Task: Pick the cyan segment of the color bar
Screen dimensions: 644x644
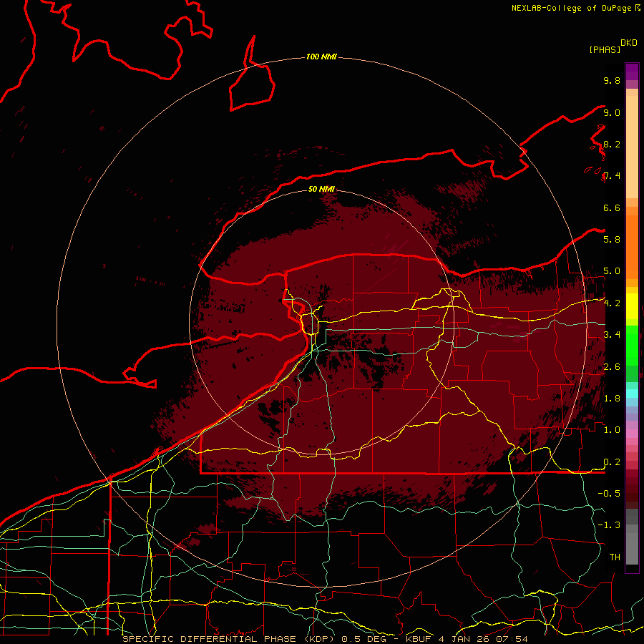Action: 632,394
